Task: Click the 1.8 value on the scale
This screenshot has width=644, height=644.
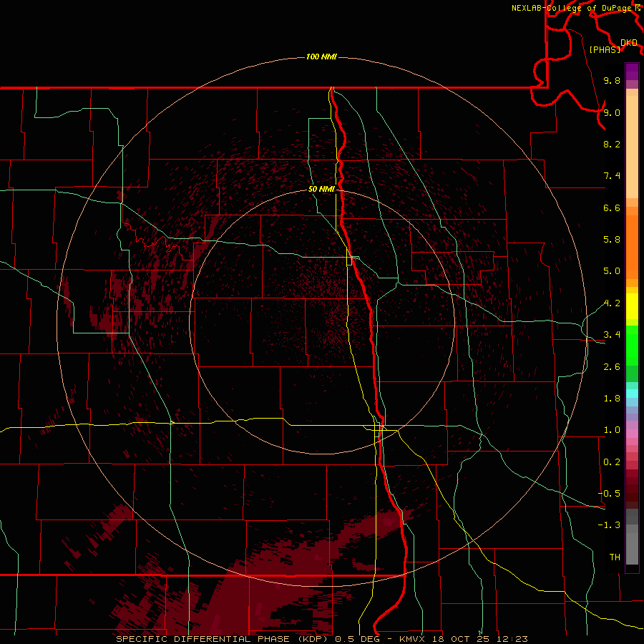Action: 612,399
